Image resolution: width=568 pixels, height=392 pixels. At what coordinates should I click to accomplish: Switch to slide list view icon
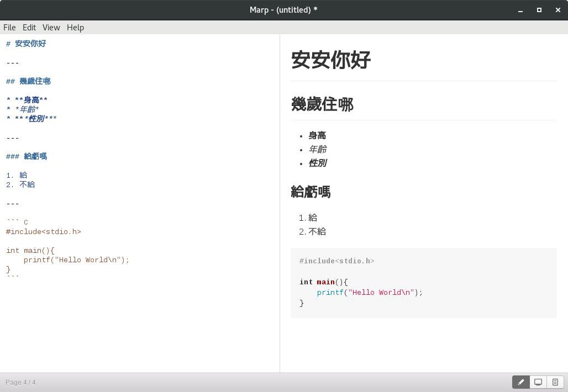[555, 382]
